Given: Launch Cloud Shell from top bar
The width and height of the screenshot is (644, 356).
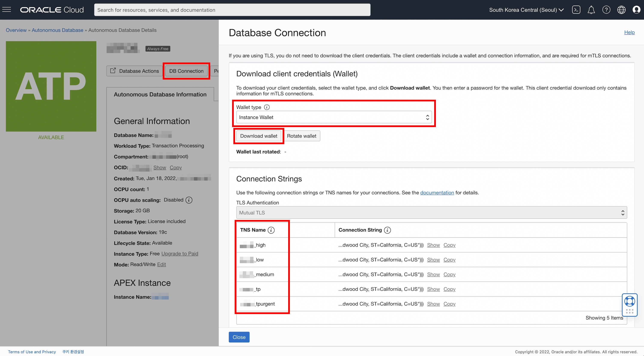Looking at the screenshot, I should (x=576, y=10).
